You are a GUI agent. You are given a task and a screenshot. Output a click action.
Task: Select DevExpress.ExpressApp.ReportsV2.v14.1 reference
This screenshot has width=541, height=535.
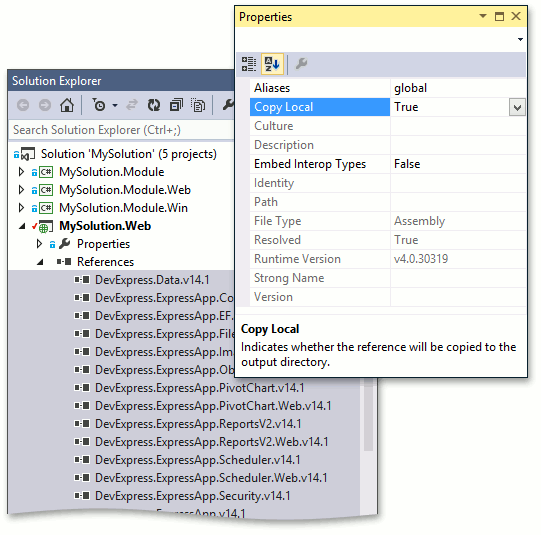(x=198, y=424)
